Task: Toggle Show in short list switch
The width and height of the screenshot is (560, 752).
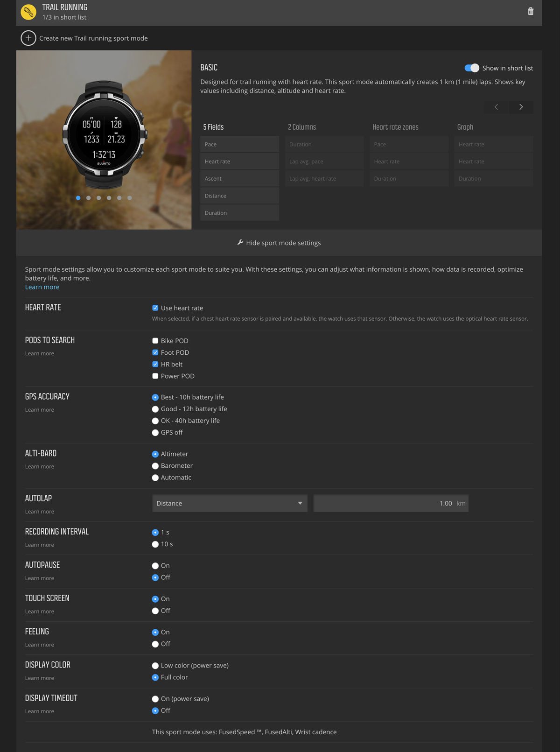Action: (x=472, y=68)
